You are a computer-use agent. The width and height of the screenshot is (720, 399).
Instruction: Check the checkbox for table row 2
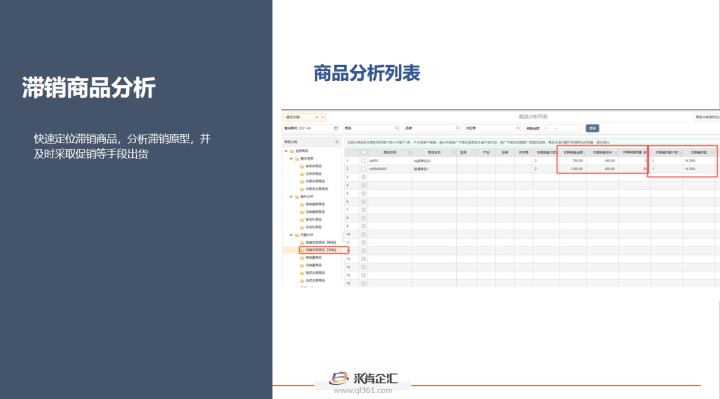click(x=363, y=169)
